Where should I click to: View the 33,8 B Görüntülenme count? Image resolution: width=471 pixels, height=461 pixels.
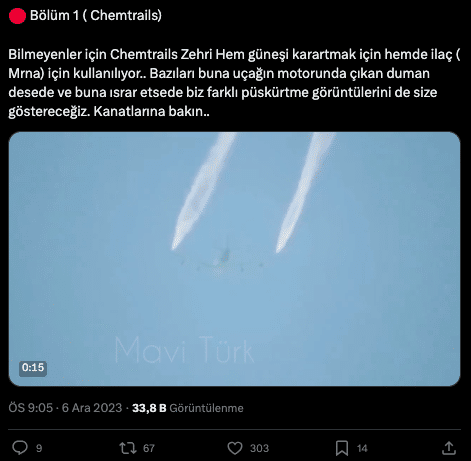(188, 408)
